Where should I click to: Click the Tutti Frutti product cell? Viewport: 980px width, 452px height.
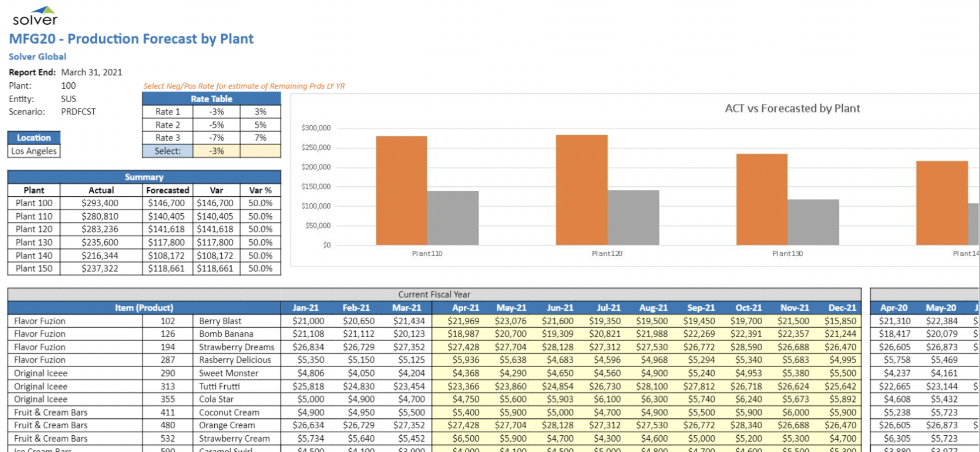[x=219, y=387]
